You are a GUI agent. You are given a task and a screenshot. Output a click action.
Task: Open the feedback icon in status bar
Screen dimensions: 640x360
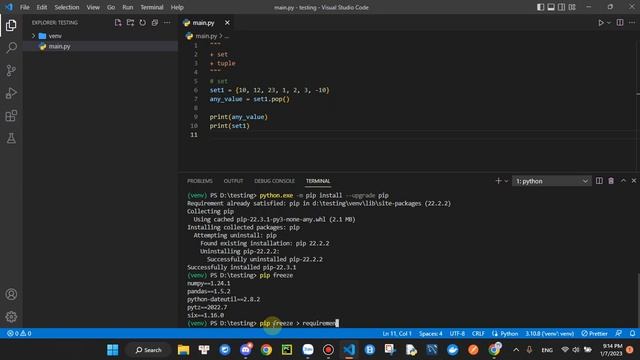pos(619,333)
